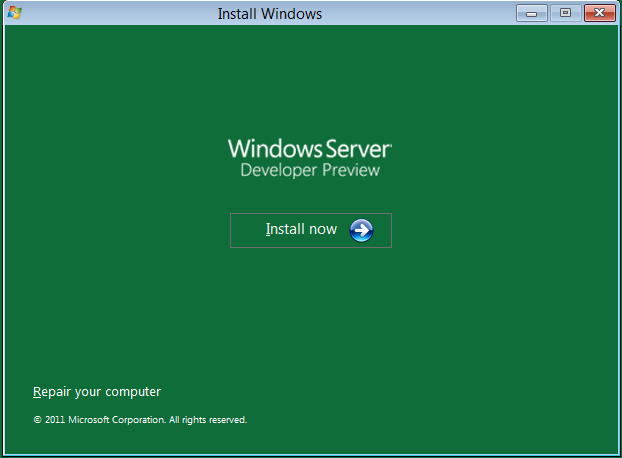Click the Install Windows title bar text

(x=270, y=14)
